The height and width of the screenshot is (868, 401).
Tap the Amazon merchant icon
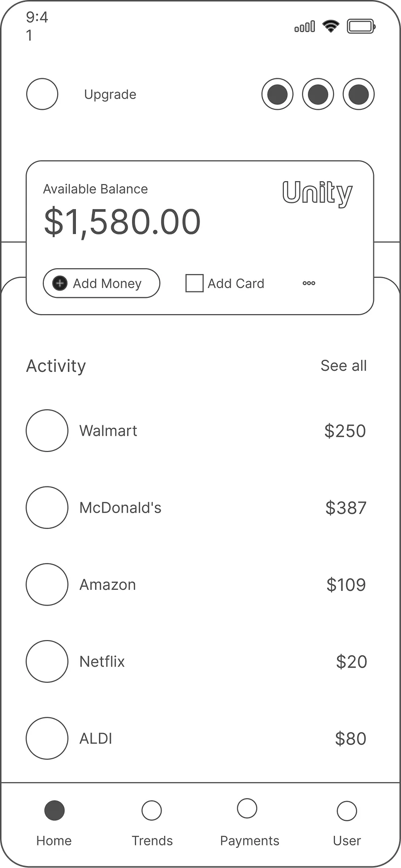(x=47, y=584)
